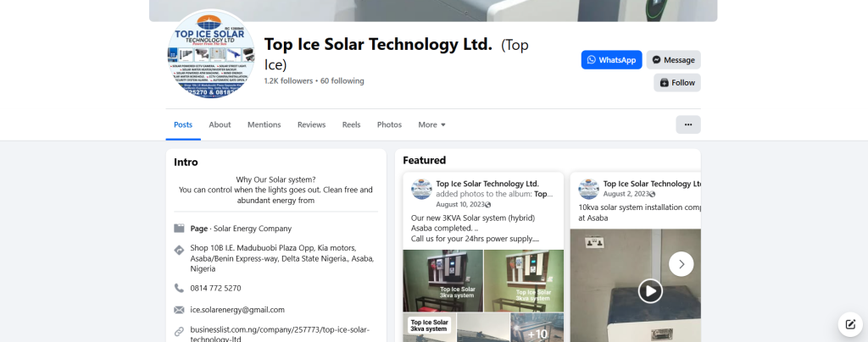Click the WhatsApp contact button
The height and width of the screenshot is (342, 868).
(x=611, y=60)
